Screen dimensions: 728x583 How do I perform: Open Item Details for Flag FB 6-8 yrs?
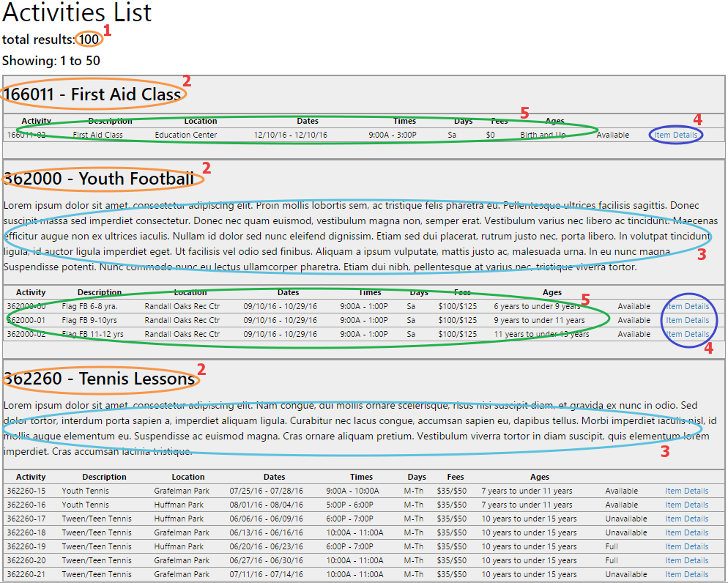(x=687, y=306)
